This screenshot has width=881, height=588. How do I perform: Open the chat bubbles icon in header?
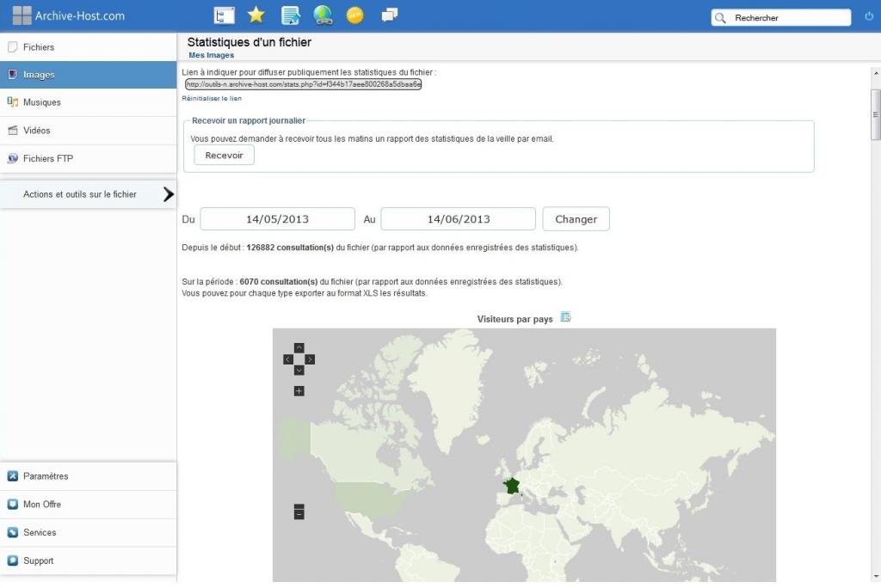(390, 15)
